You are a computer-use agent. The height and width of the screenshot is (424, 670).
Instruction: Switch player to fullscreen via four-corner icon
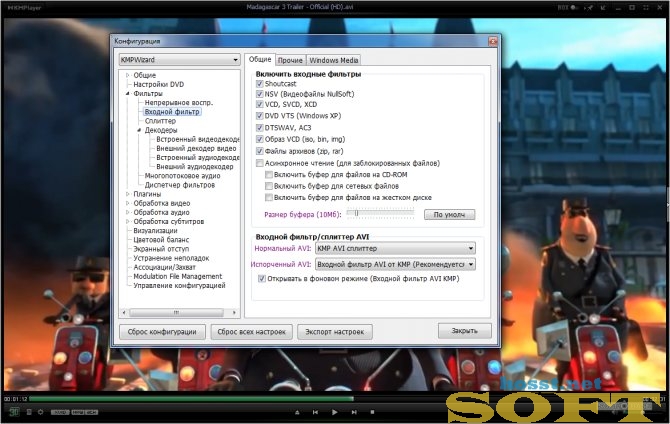pos(646,8)
